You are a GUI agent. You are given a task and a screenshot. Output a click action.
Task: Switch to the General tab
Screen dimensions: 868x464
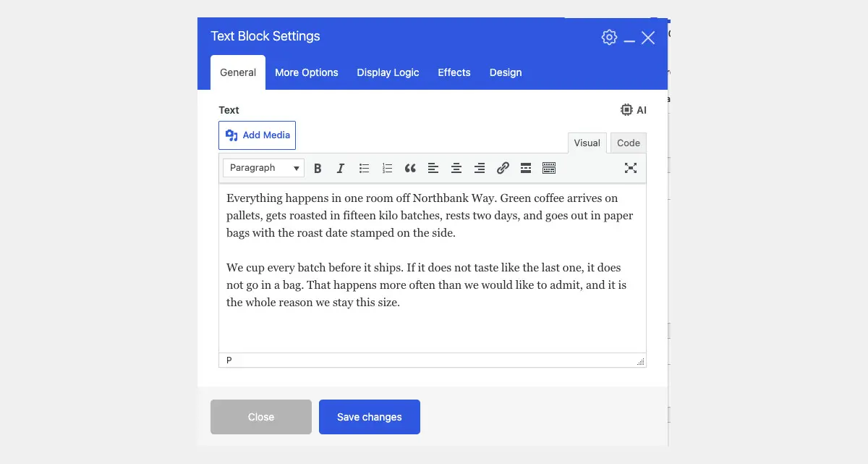point(238,72)
